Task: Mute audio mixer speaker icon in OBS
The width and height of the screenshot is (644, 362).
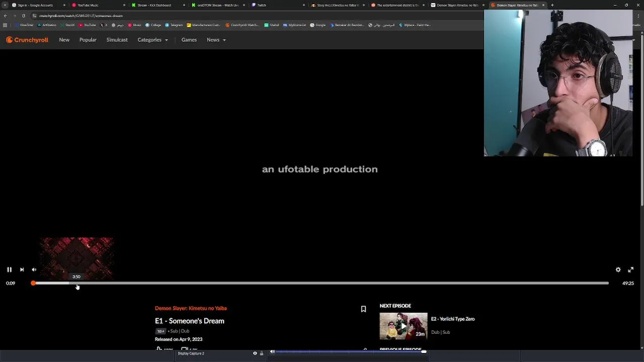Action: coord(272,352)
